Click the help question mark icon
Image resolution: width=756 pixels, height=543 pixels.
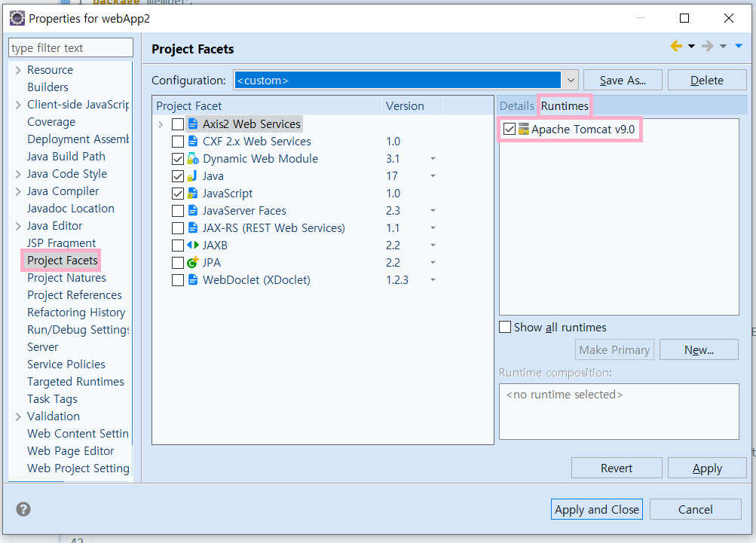coord(23,509)
